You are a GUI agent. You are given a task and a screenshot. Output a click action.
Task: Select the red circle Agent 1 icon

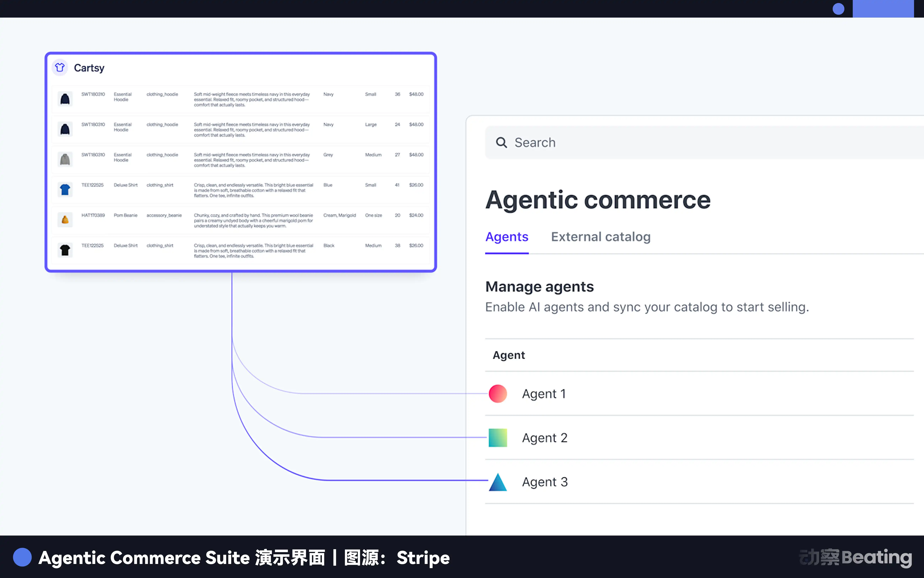coord(498,394)
